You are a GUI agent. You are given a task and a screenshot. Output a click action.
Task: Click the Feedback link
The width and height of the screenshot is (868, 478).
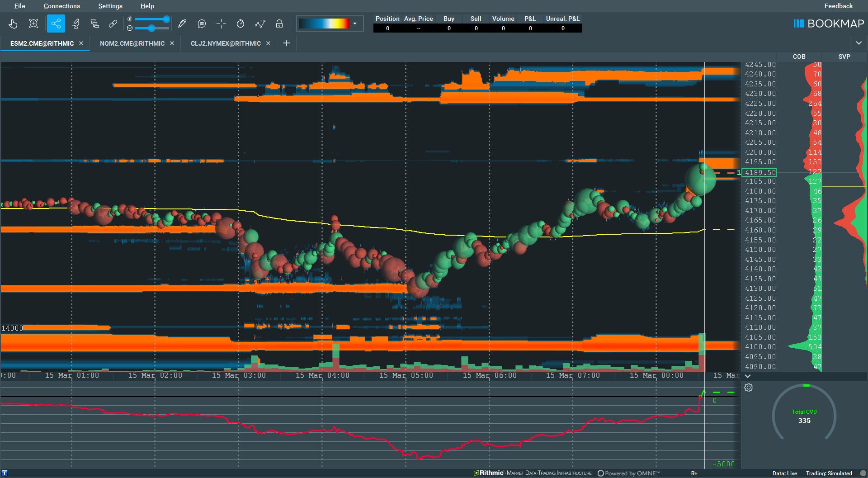(x=838, y=6)
